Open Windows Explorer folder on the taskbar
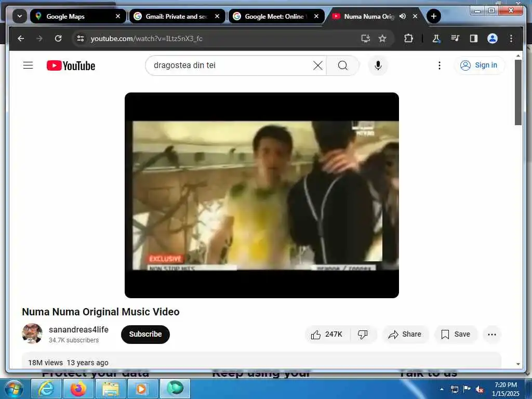 tap(110, 389)
